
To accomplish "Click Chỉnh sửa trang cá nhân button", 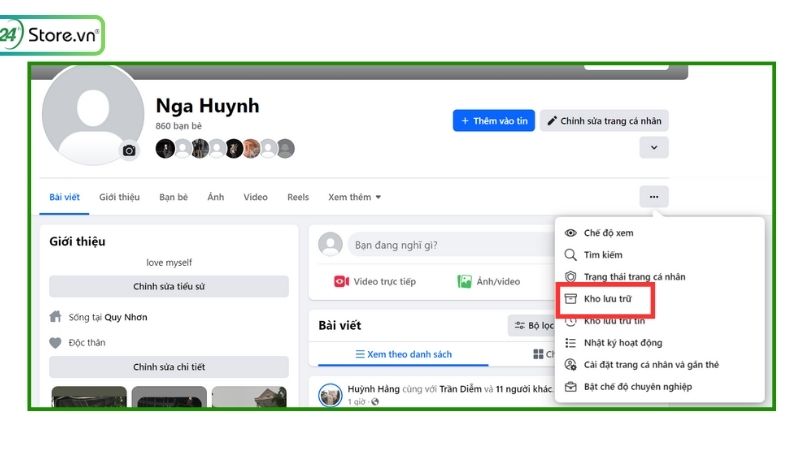I will tap(604, 121).
